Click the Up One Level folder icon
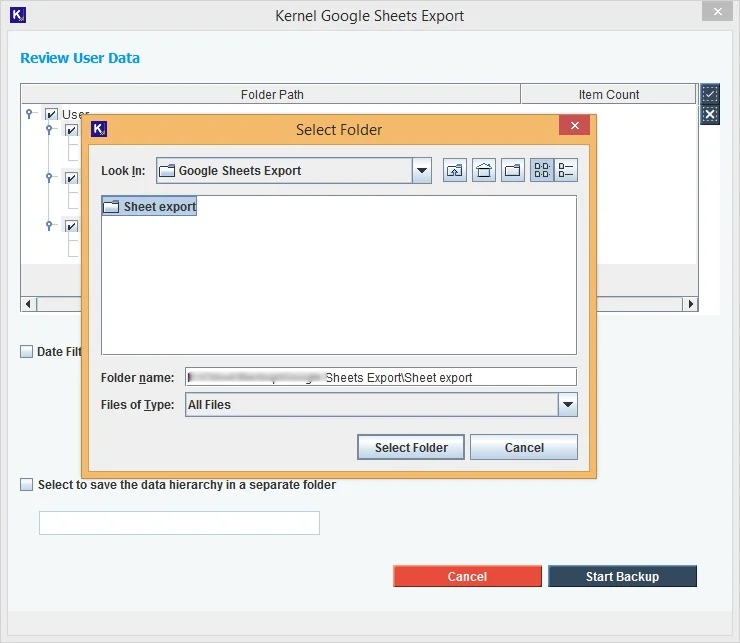The width and height of the screenshot is (740, 643). (455, 171)
